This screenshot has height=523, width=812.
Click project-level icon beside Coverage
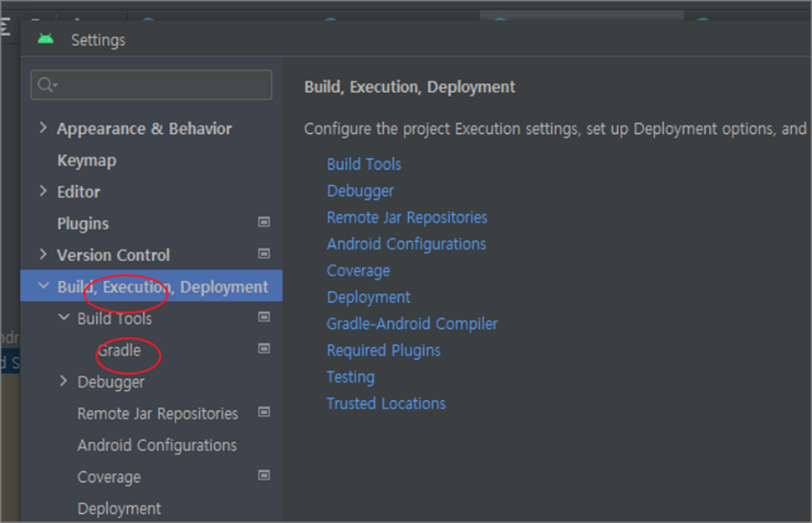coord(264,476)
